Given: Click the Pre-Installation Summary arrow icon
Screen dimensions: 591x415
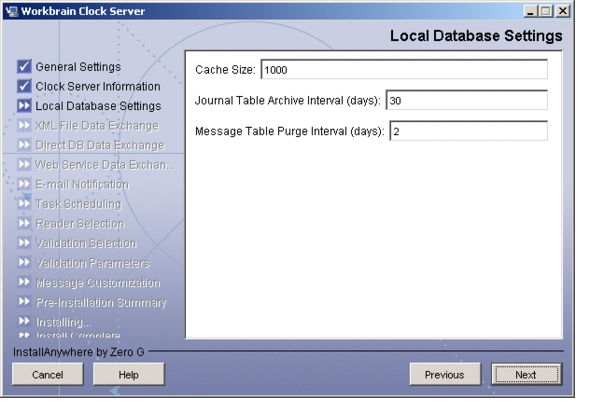Looking at the screenshot, I should click(x=24, y=302).
